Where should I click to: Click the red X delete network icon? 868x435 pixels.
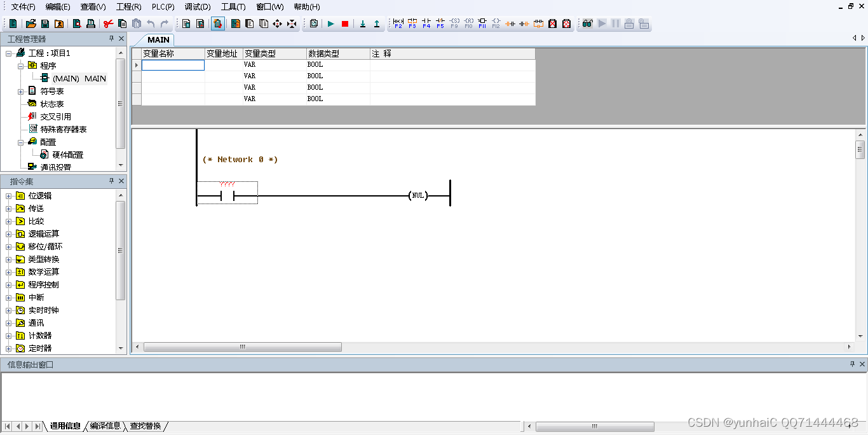[552, 24]
